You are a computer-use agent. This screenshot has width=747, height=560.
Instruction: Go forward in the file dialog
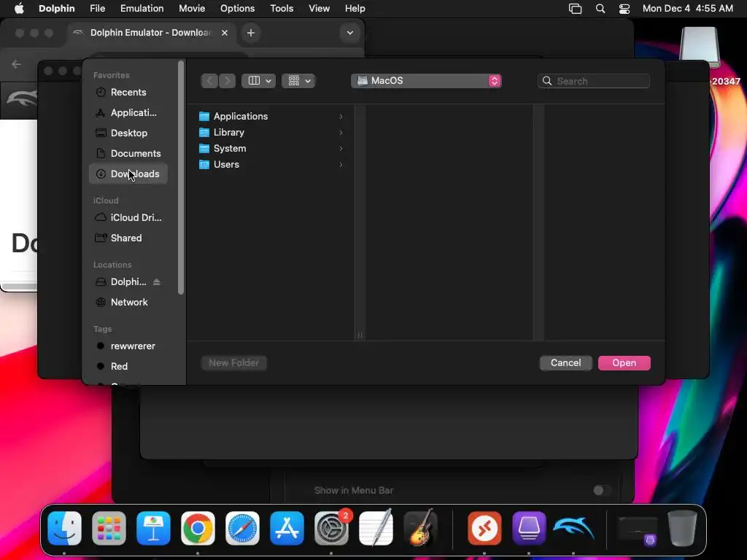pos(228,81)
